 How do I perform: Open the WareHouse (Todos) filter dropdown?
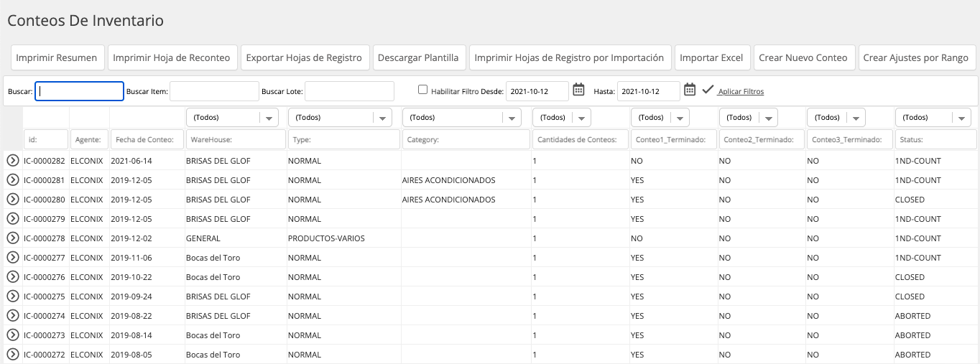[232, 117]
